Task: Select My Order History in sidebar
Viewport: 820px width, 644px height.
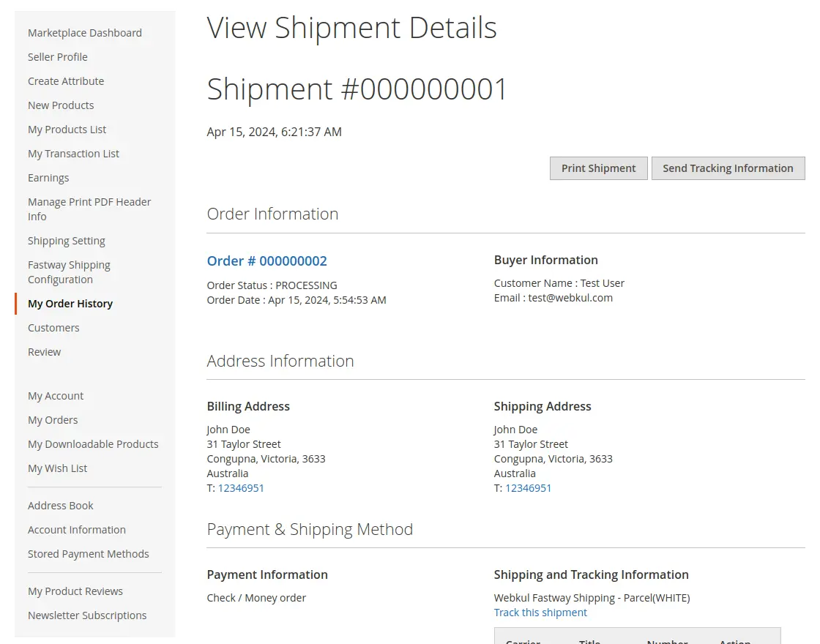Action: click(70, 303)
